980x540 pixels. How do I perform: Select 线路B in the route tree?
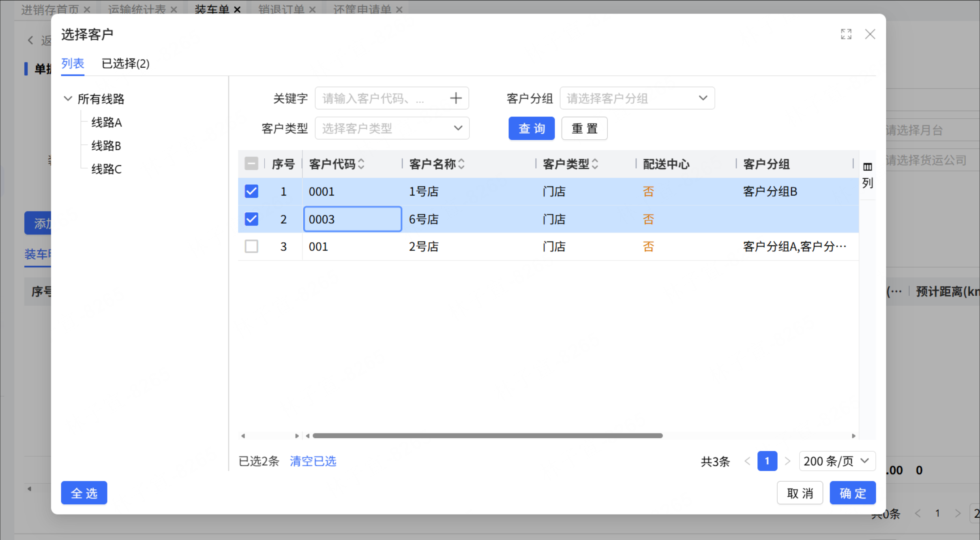(x=106, y=146)
